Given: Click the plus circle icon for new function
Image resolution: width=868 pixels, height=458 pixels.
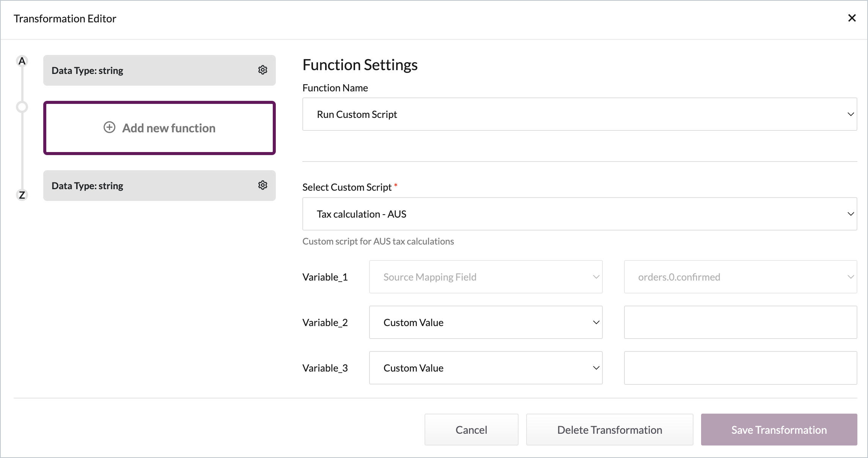Looking at the screenshot, I should pos(109,127).
